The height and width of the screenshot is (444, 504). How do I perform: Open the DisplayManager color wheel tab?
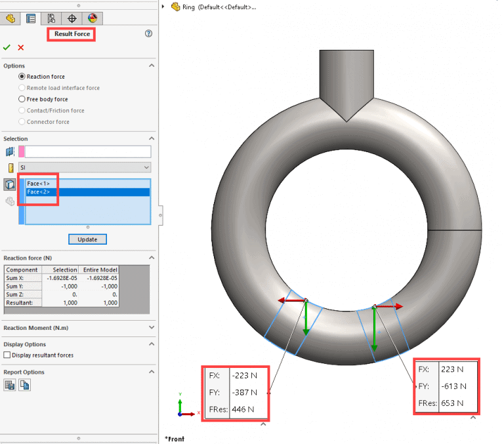[92, 18]
